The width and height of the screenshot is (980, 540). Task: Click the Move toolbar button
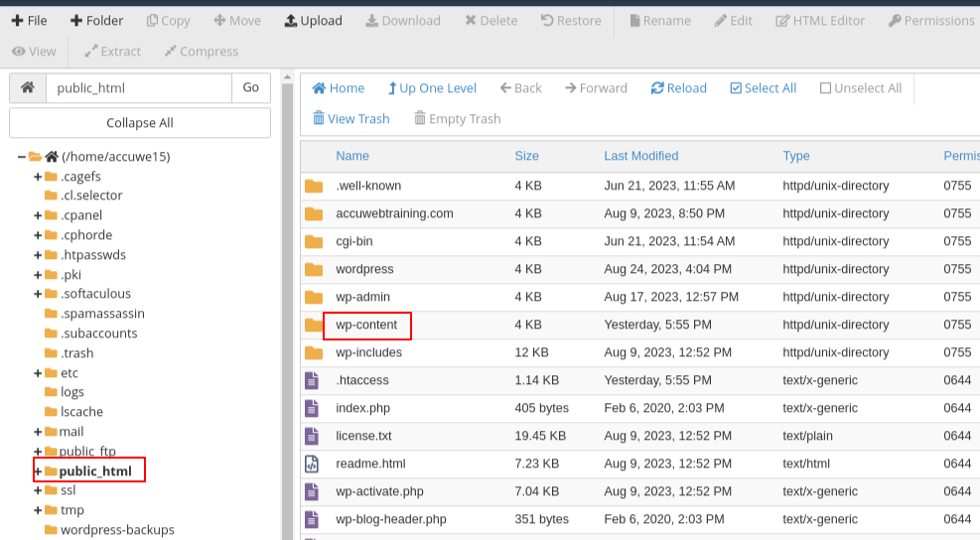click(237, 21)
